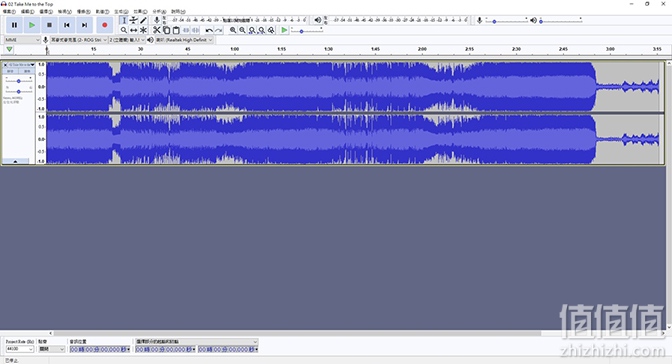672x364 pixels.
Task: Cut selection with the scissors icon
Action: click(157, 30)
